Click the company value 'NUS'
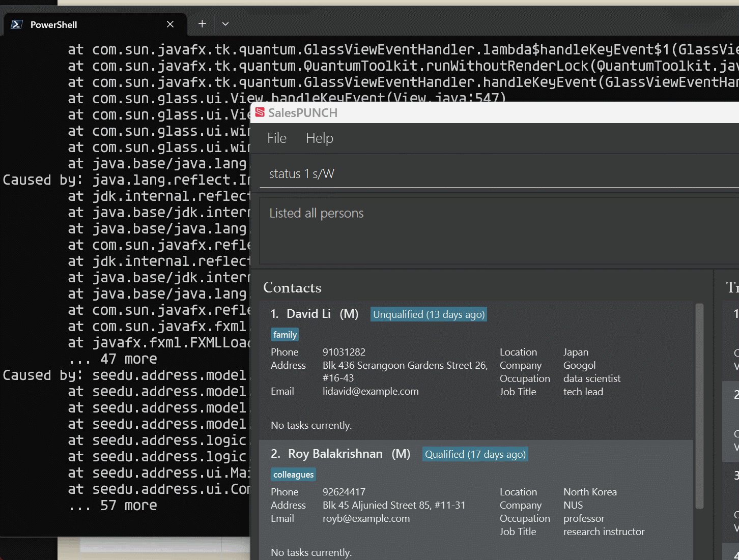 [573, 505]
